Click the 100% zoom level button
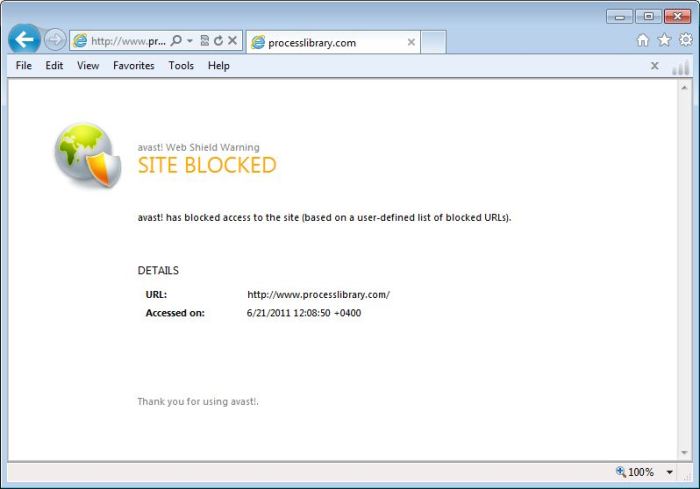Screen dimensions: 700x489 coord(636,472)
